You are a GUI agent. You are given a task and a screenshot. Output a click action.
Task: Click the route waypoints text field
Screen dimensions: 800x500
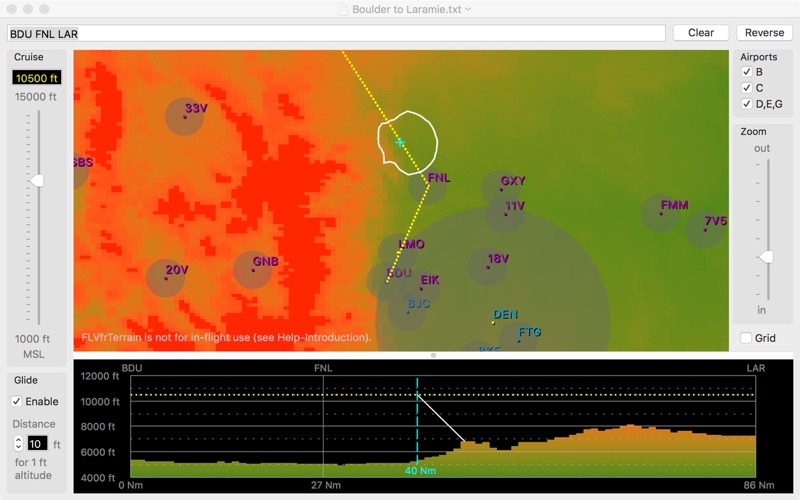point(337,33)
